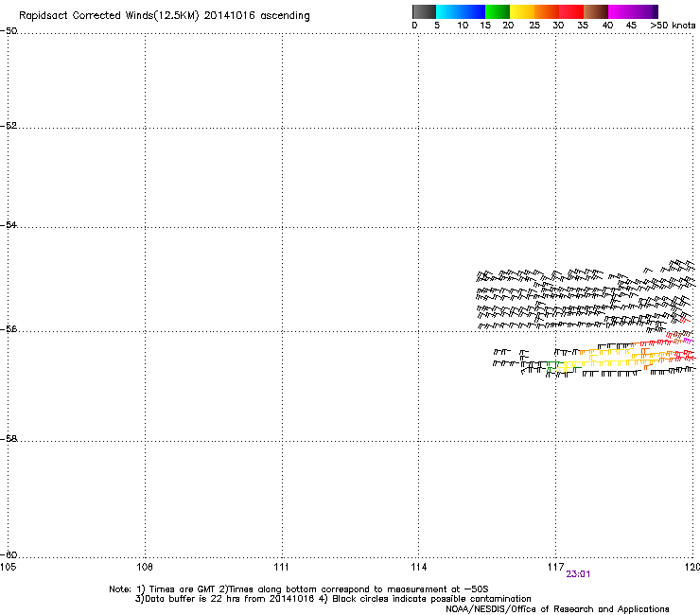Click legend tick label '40'
700x615 pixels.
[607, 26]
